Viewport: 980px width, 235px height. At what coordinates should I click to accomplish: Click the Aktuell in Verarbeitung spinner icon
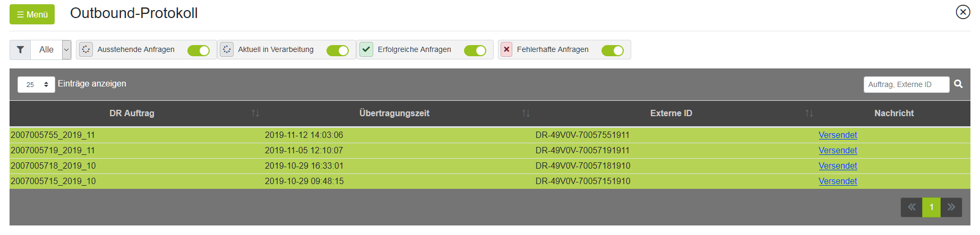tap(227, 49)
